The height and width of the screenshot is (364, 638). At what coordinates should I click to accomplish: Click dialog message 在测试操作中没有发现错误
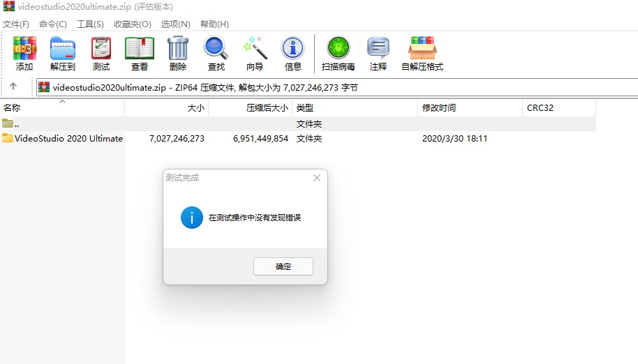coord(255,218)
